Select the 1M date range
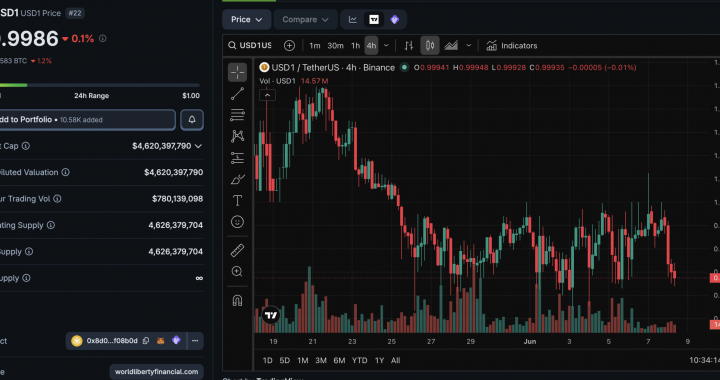 pyautogui.click(x=303, y=360)
